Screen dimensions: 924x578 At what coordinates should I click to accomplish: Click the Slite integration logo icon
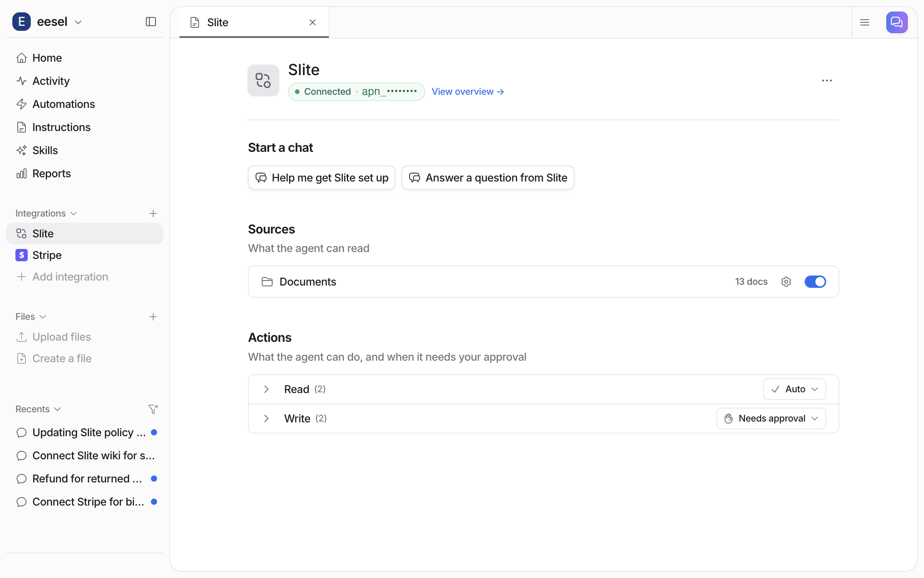pos(263,81)
